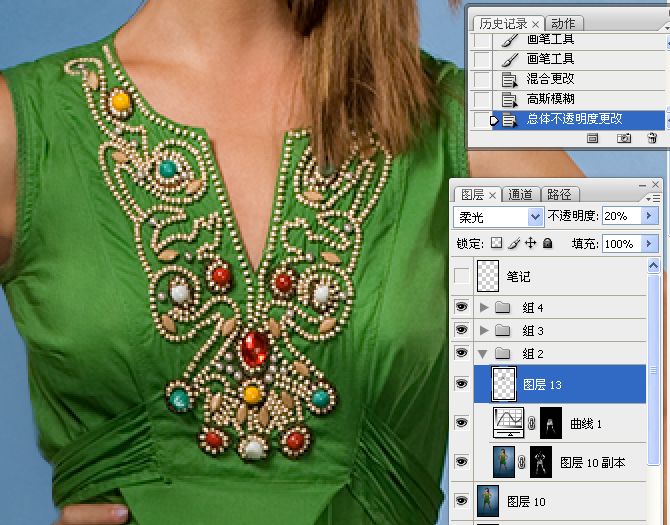Viewport: 670px width, 525px height.
Task: Select the 混合更改 history state
Action: (x=579, y=79)
